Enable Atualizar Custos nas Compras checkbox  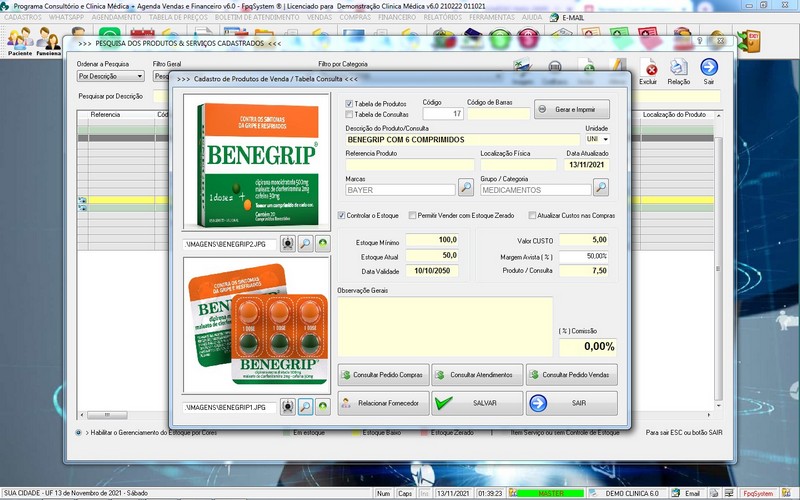[x=532, y=215]
